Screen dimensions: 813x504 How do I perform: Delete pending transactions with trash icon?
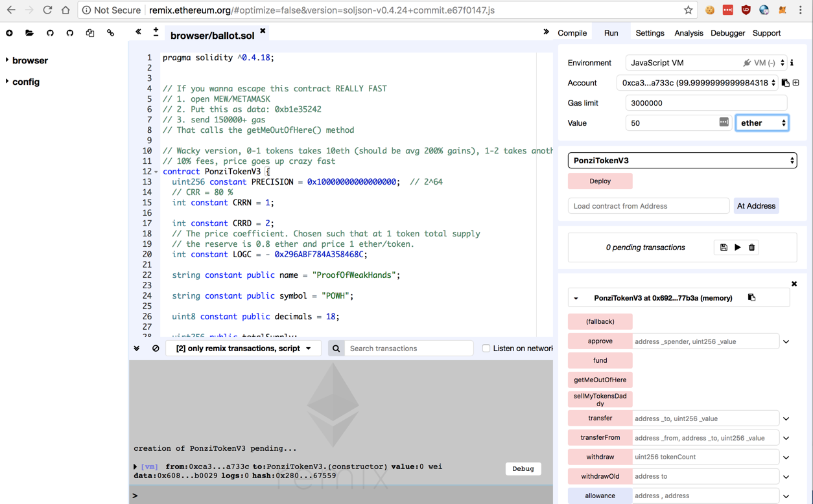click(752, 247)
